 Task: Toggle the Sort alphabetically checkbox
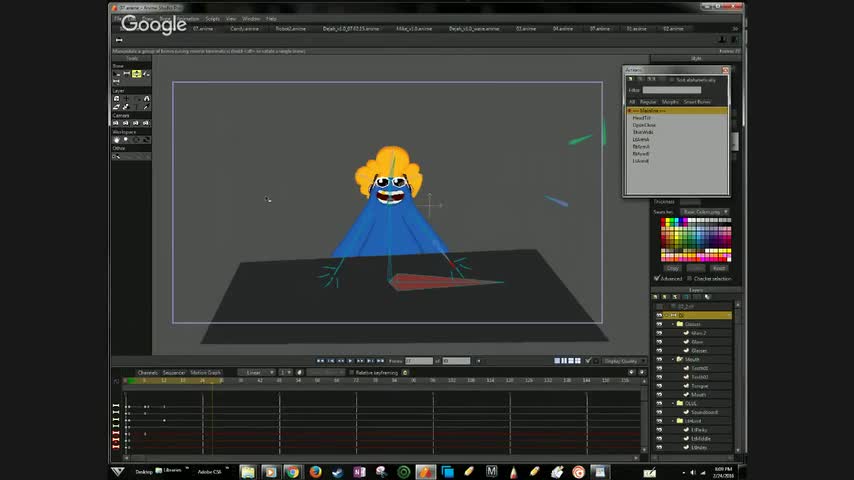click(x=672, y=80)
